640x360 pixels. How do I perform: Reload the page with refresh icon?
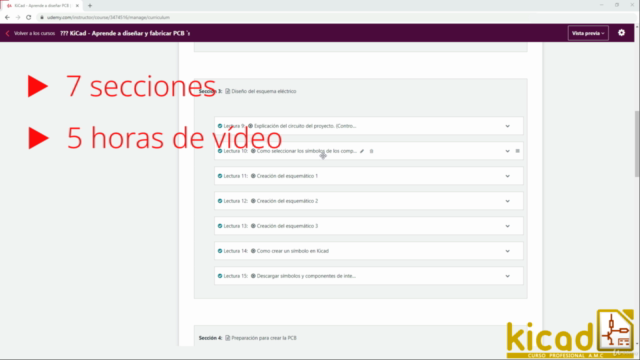[x=29, y=17]
